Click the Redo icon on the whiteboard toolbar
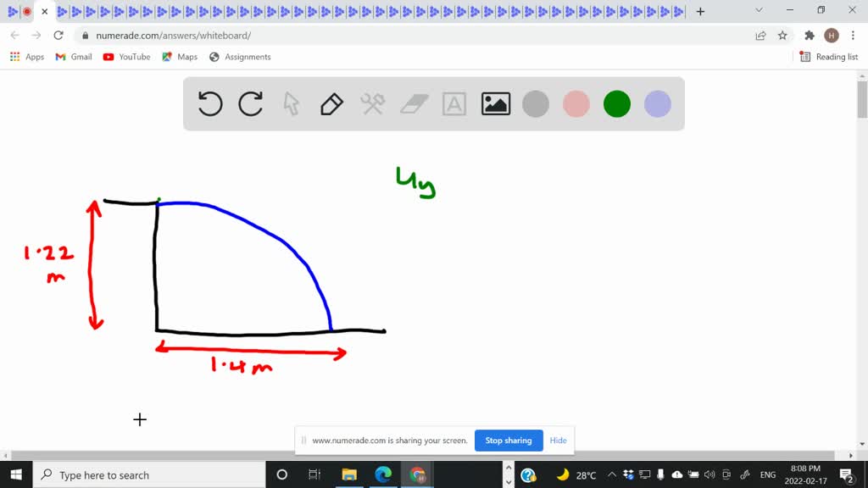 (251, 103)
